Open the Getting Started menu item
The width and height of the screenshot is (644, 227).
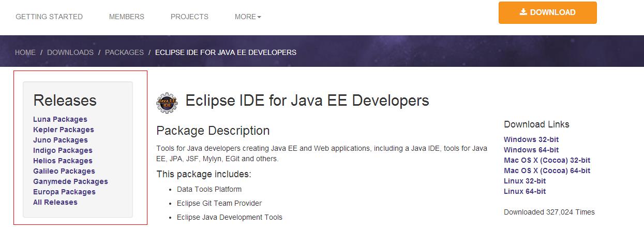pos(49,17)
